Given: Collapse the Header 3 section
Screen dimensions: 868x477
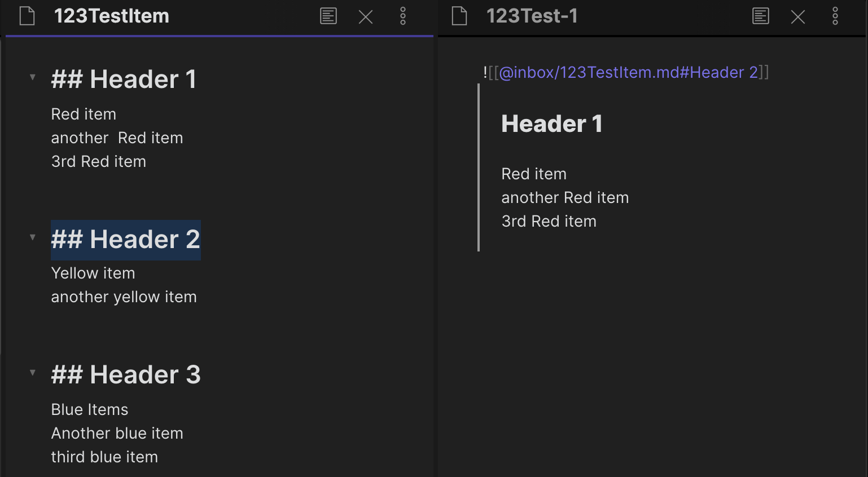Looking at the screenshot, I should tap(32, 373).
